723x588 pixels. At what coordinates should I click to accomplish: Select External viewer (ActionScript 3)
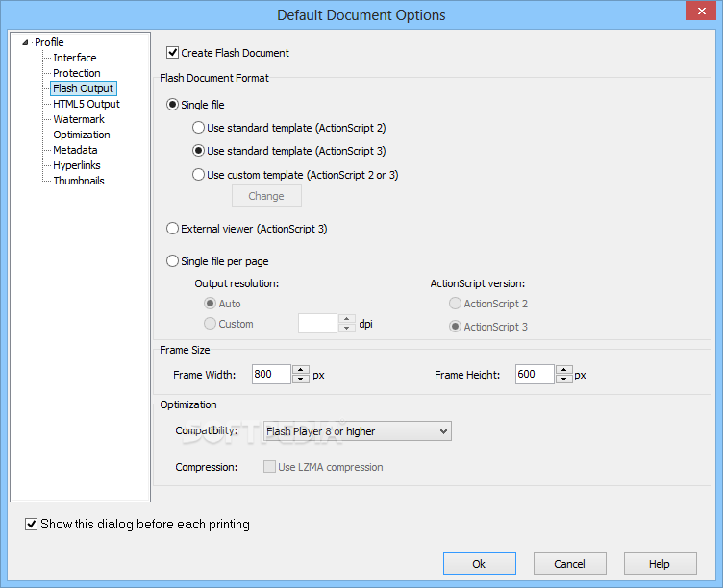(x=172, y=229)
